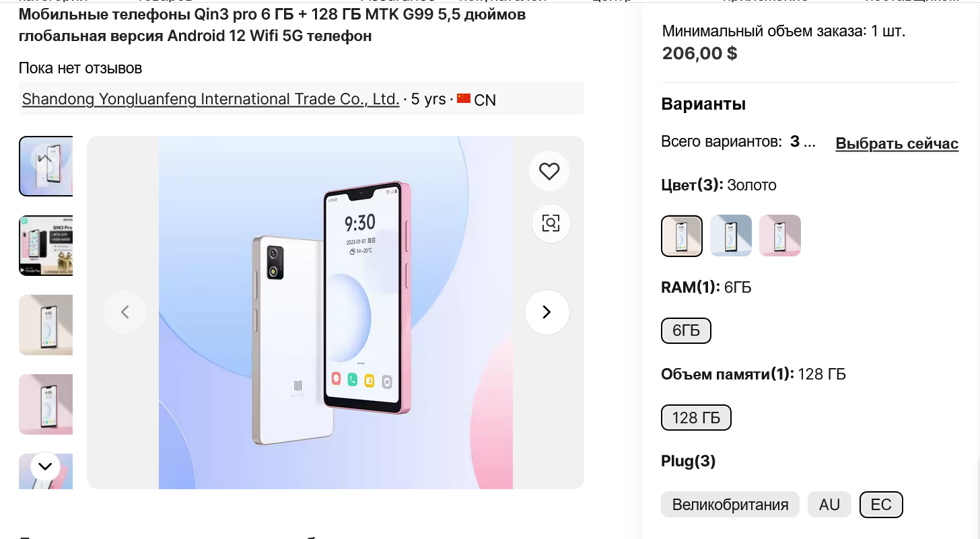Select the blue color variant swatch
The width and height of the screenshot is (980, 539).
tap(731, 236)
